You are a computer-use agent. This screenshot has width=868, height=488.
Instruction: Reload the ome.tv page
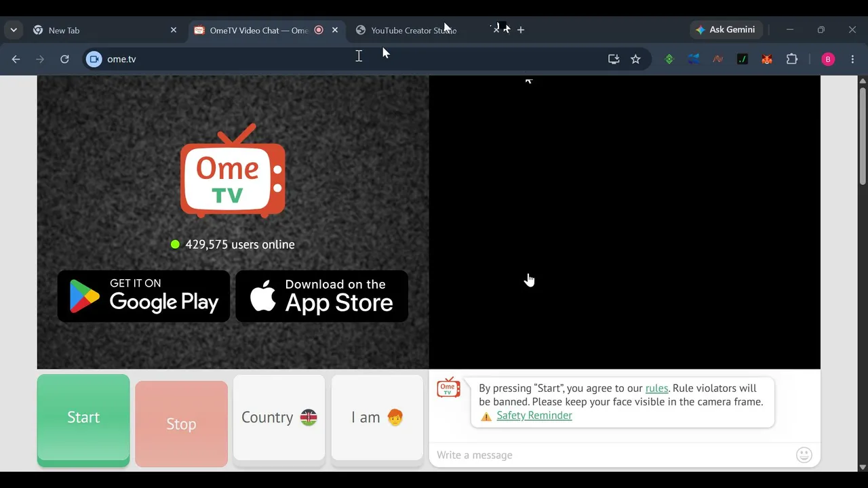pos(64,59)
